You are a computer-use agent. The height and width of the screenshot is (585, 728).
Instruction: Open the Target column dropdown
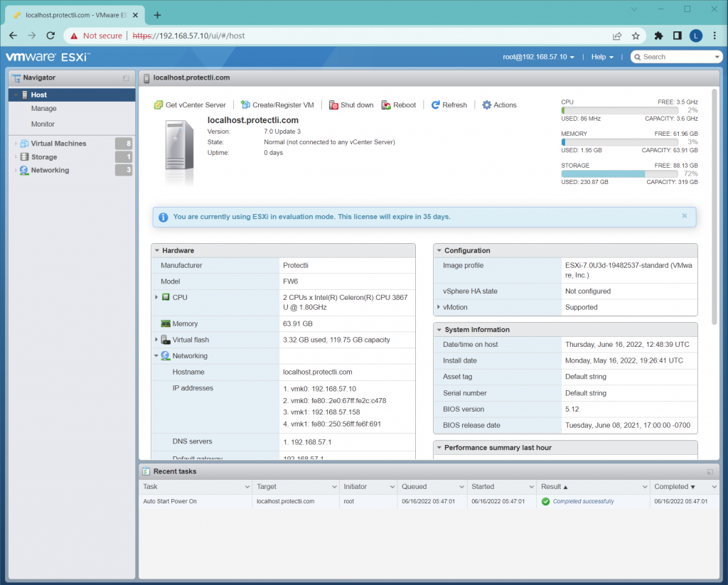point(334,487)
